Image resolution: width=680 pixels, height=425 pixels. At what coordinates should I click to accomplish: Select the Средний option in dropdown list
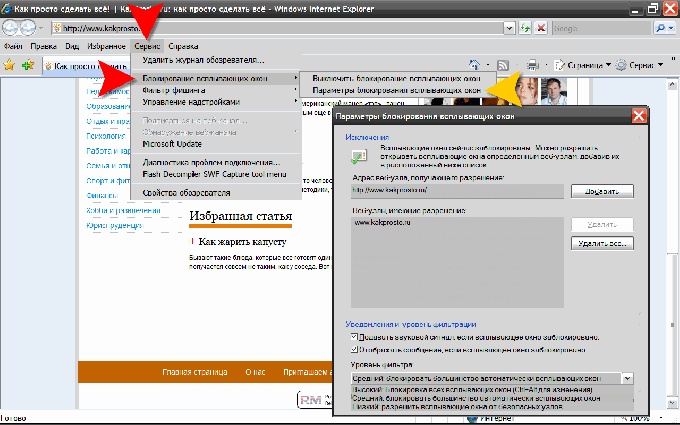pyautogui.click(x=491, y=398)
